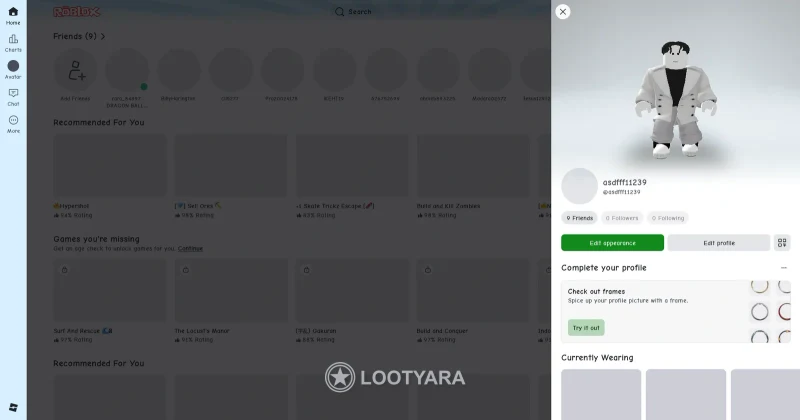
Task: Open first Currently Wearing item
Action: (601, 394)
